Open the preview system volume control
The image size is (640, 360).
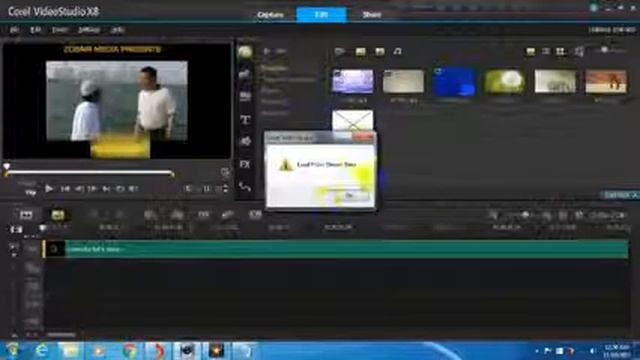(x=133, y=189)
